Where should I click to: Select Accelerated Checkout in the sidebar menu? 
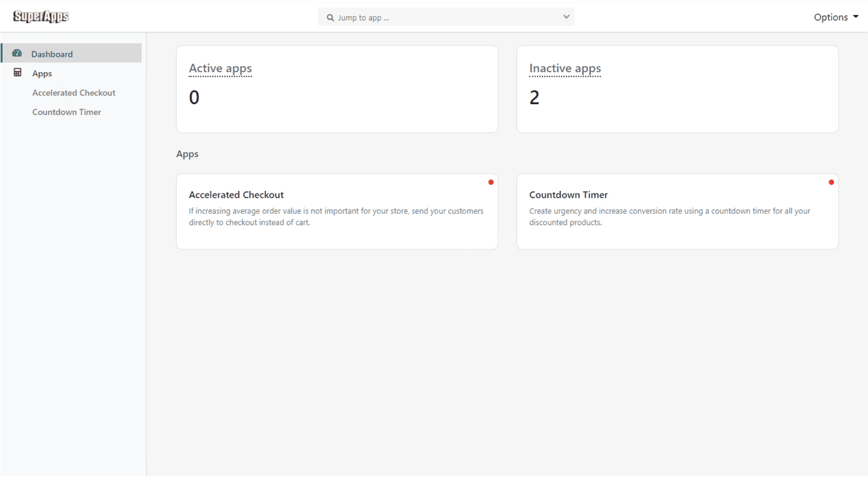tap(74, 93)
